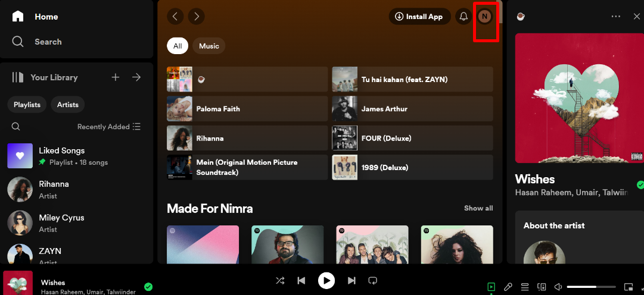Play the current song
Screen dimensions: 644x295
pyautogui.click(x=326, y=281)
